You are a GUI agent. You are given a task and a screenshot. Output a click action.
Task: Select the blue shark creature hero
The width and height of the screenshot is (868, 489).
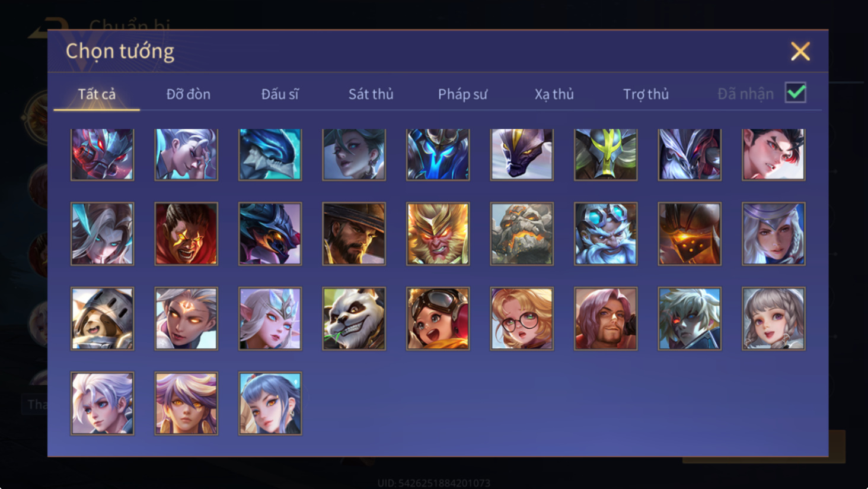(x=270, y=154)
